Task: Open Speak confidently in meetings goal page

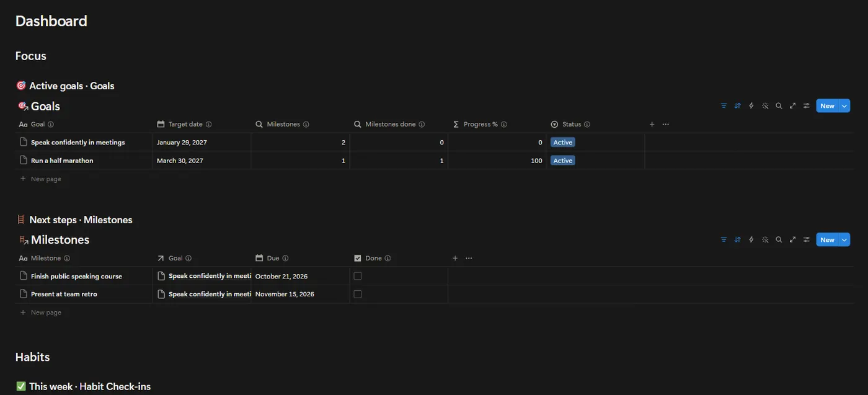Action: coord(78,143)
